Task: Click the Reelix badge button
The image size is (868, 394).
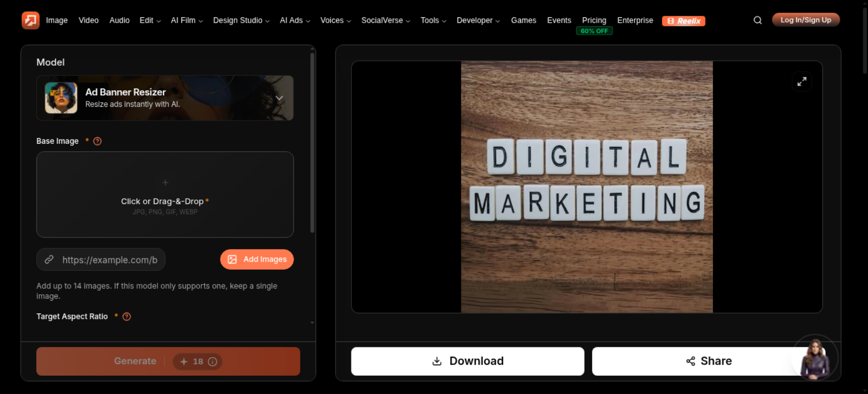Action: (684, 21)
